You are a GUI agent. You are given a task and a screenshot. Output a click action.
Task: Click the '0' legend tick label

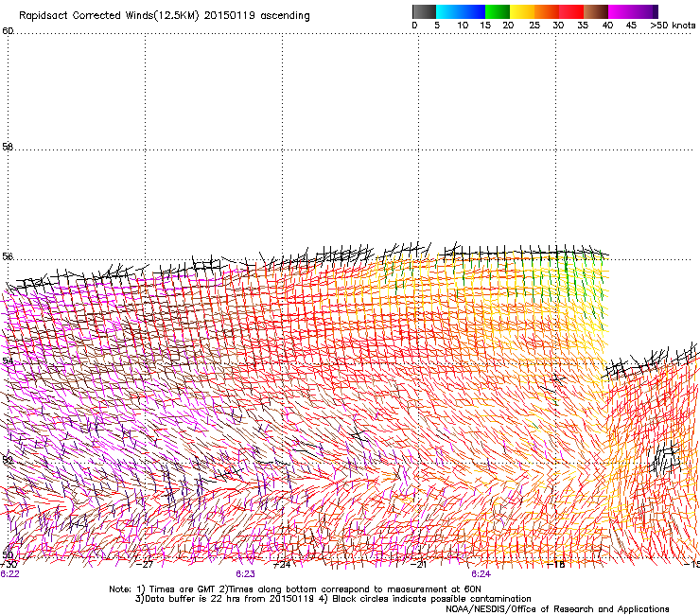click(414, 26)
